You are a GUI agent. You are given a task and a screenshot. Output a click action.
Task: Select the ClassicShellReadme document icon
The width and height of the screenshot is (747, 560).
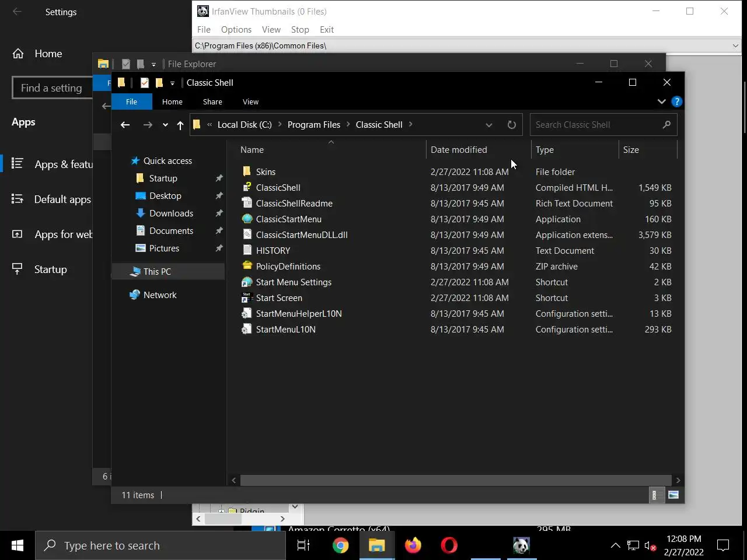[x=247, y=203]
